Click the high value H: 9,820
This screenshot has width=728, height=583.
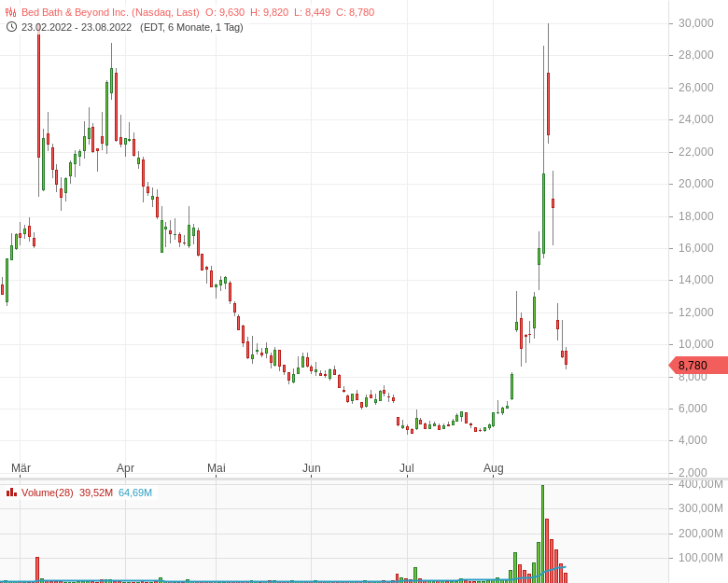(270, 12)
